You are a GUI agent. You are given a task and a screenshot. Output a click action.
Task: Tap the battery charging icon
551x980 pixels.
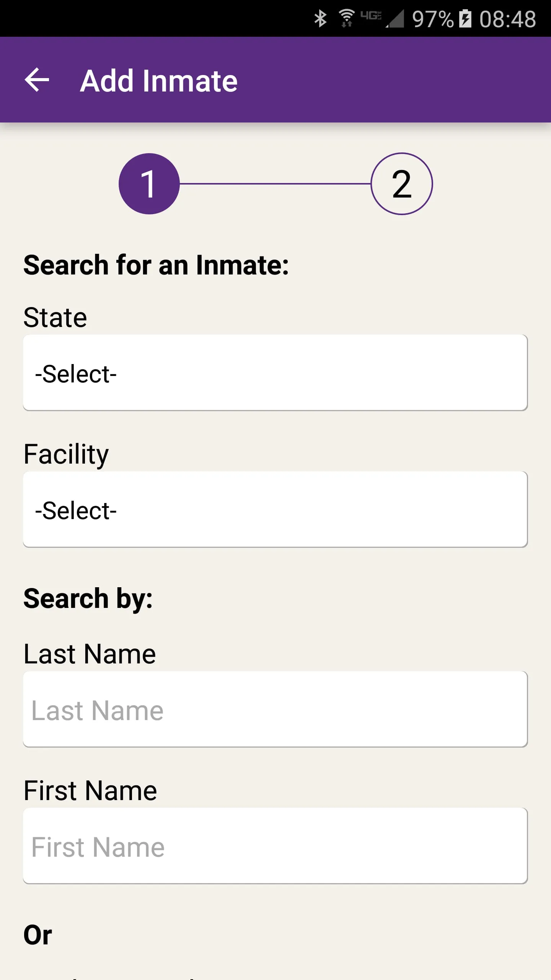[x=465, y=19]
